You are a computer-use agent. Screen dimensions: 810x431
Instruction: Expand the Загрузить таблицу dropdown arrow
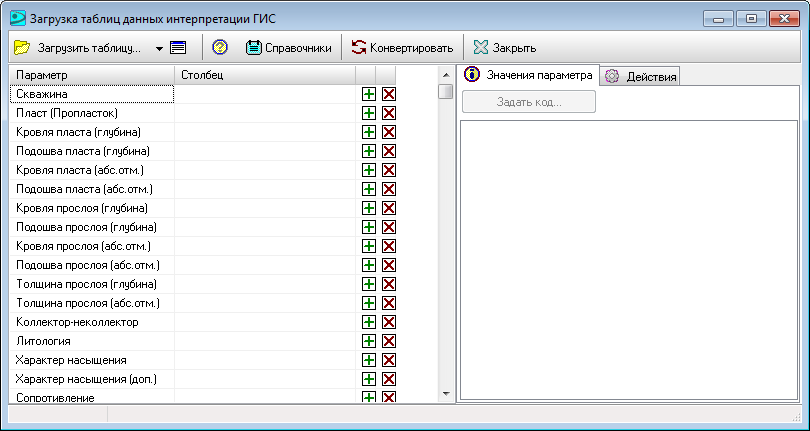pos(159,49)
